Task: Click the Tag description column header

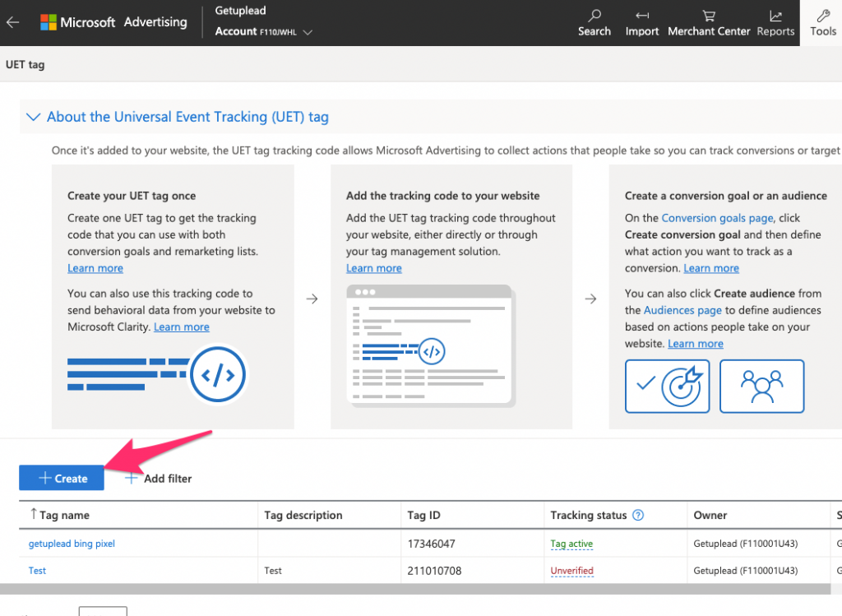Action: pos(303,515)
